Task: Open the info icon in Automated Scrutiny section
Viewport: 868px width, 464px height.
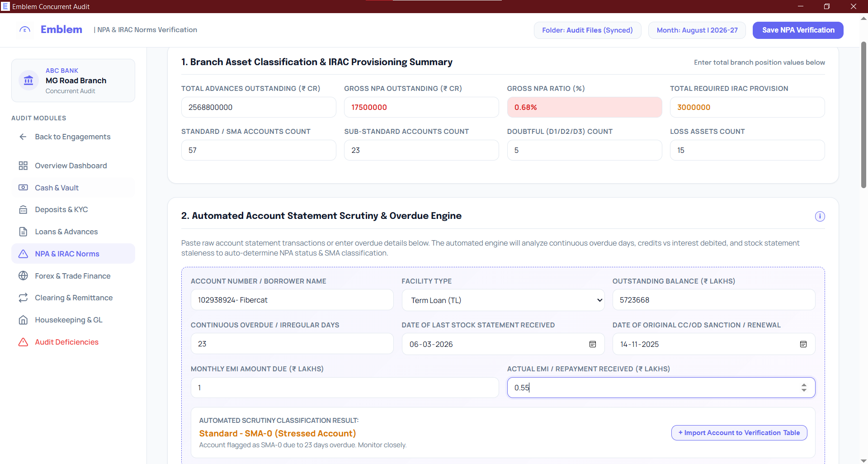Action: click(x=820, y=216)
